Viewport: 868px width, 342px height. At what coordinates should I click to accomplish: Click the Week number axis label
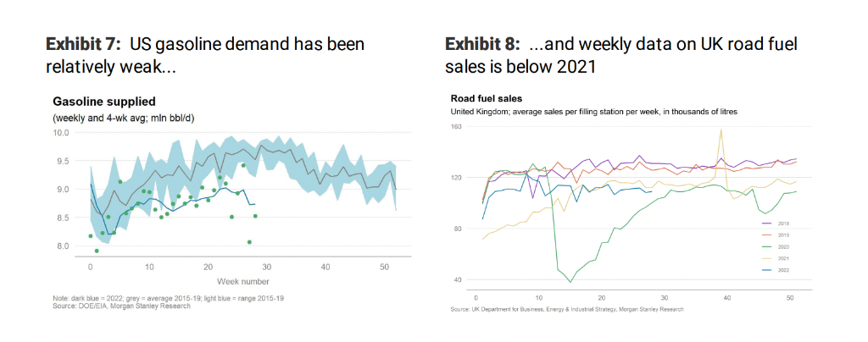click(x=243, y=281)
